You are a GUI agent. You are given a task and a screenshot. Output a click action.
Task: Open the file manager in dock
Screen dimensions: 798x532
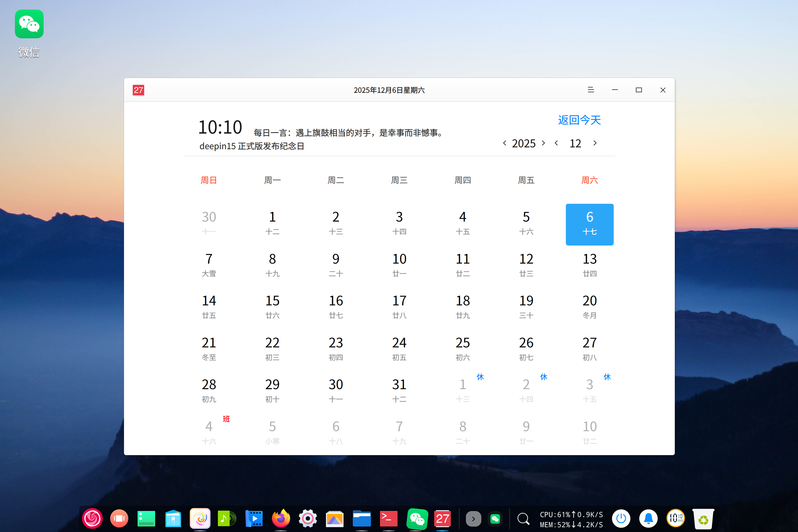click(x=362, y=518)
